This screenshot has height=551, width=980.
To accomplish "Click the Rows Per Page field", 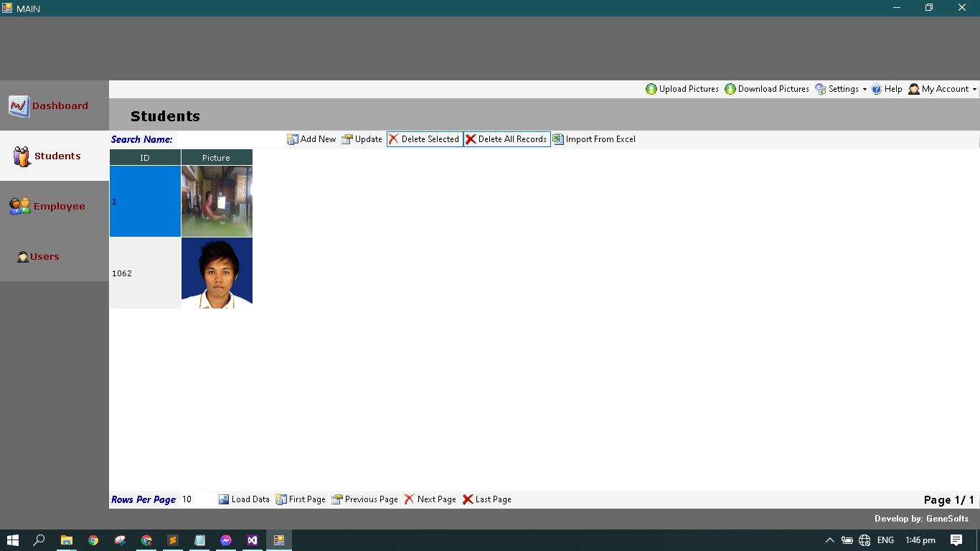I will coord(197,499).
